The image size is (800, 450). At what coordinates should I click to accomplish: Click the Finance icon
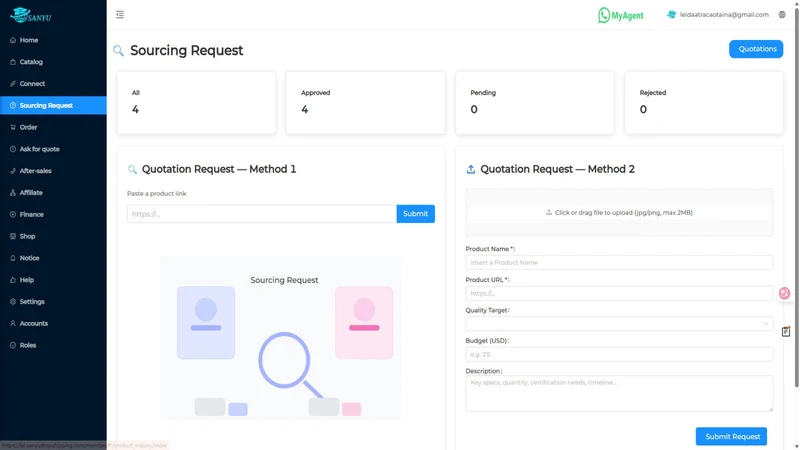click(x=13, y=214)
